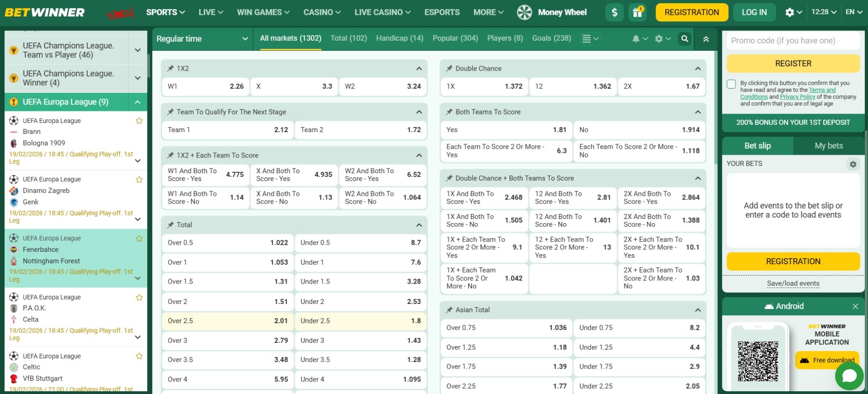
Task: Open the markets search magnifier
Action: coord(685,39)
